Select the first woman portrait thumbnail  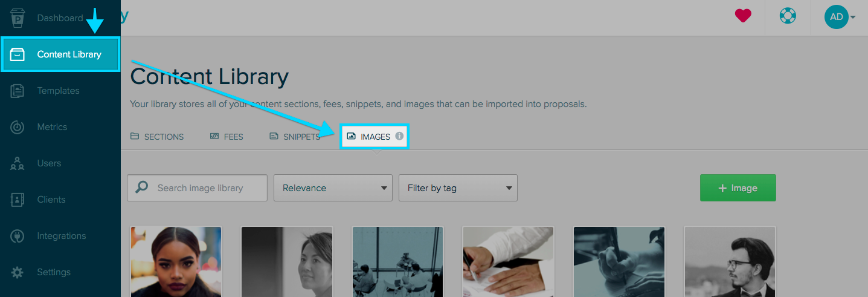(x=176, y=261)
